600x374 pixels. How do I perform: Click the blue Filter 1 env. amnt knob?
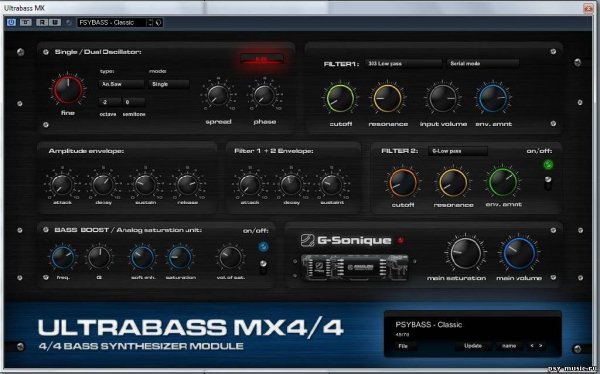(x=493, y=99)
